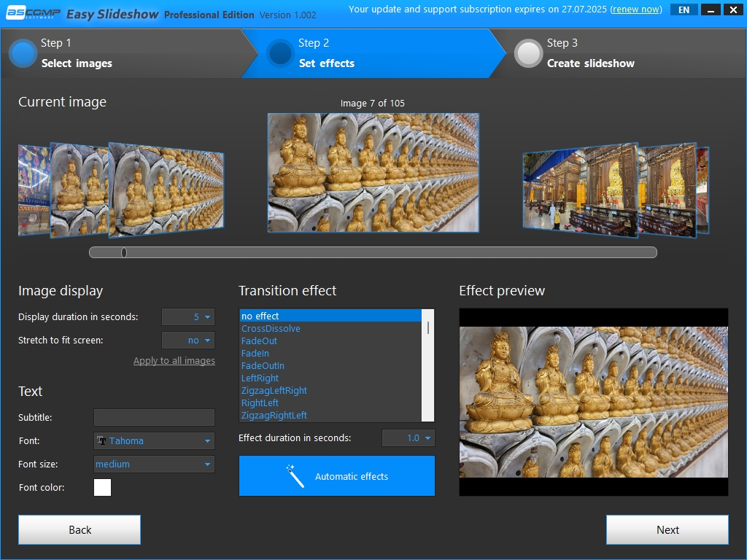This screenshot has height=560, width=747.
Task: Select the FadeOut transition effect
Action: (330, 341)
